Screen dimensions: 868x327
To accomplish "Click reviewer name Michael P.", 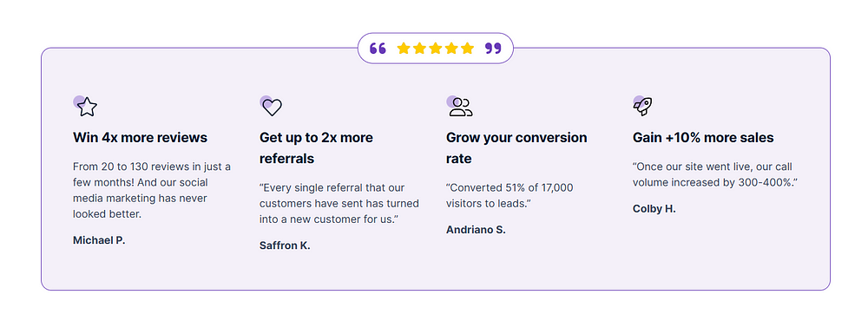I will pos(99,240).
